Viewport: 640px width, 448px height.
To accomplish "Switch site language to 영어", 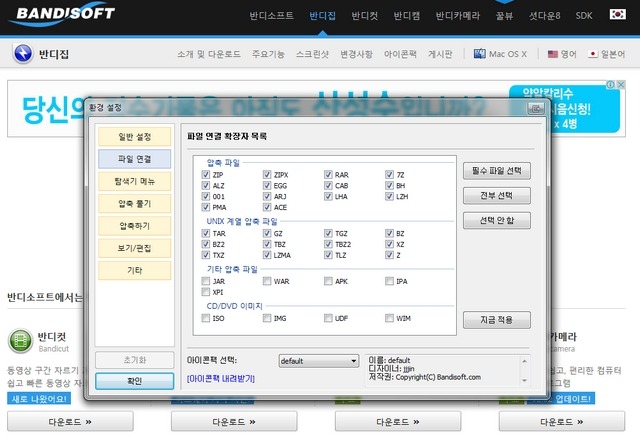I will pos(562,53).
